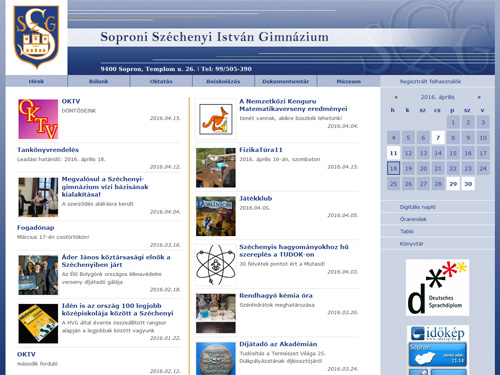Open the Oktatás menu

[x=161, y=81]
